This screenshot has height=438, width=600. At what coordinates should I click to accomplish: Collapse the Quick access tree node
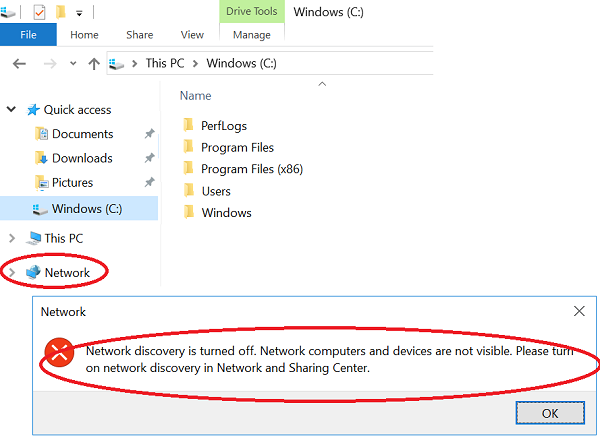coord(12,110)
